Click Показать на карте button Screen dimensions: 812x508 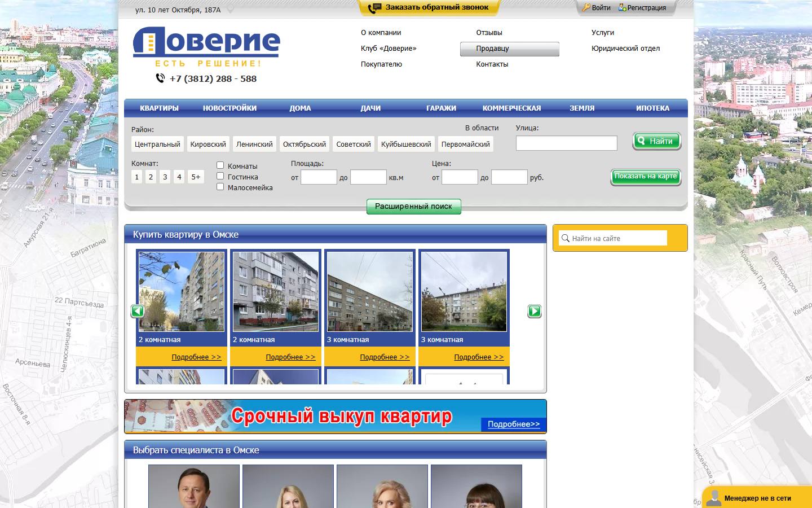click(x=646, y=176)
